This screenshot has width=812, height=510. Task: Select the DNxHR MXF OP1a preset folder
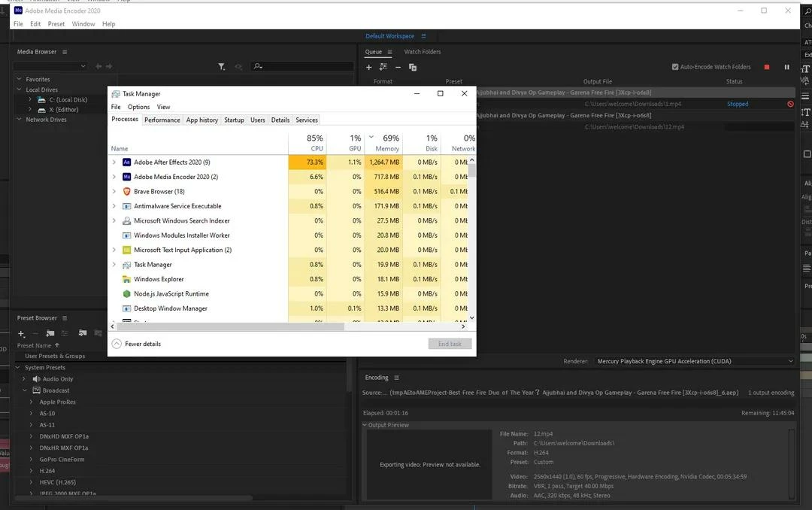pos(64,448)
